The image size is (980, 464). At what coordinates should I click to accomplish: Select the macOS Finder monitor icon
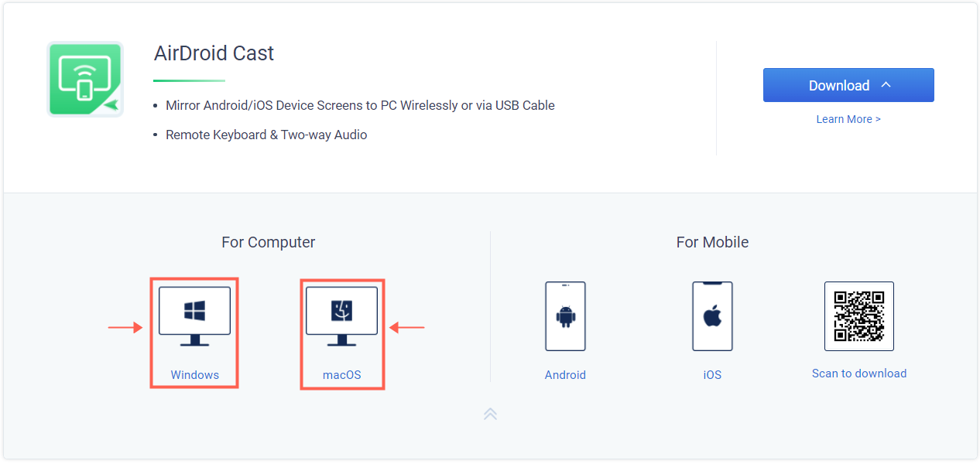341,316
